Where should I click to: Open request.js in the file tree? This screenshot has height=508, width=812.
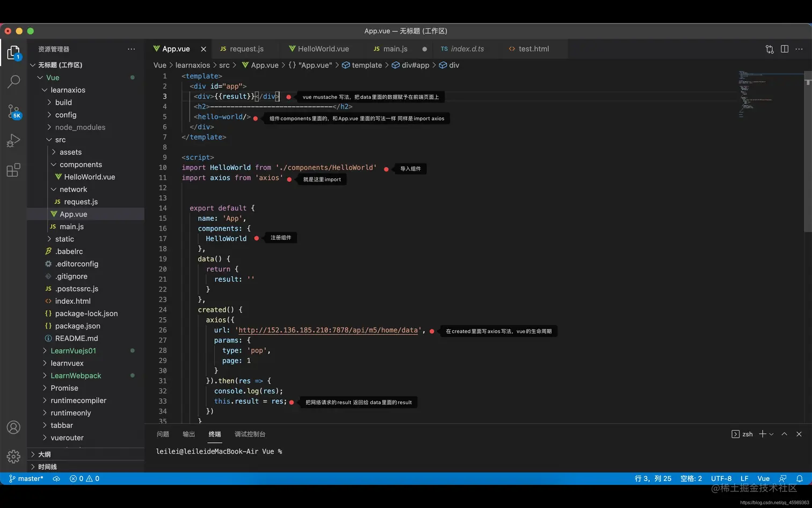point(86,202)
